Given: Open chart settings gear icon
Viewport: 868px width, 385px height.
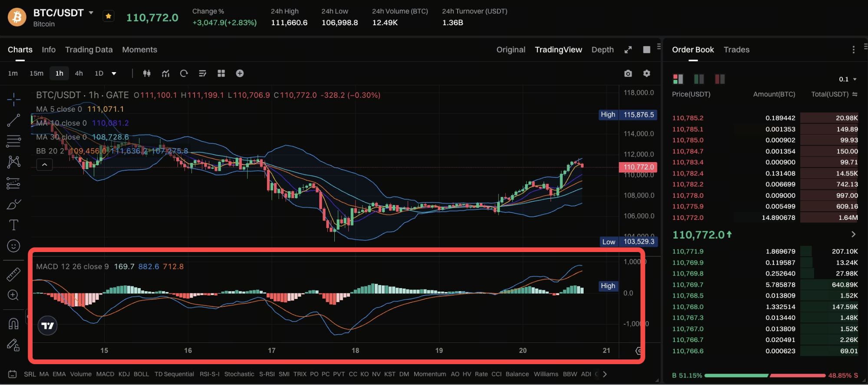Looking at the screenshot, I should click(x=647, y=73).
